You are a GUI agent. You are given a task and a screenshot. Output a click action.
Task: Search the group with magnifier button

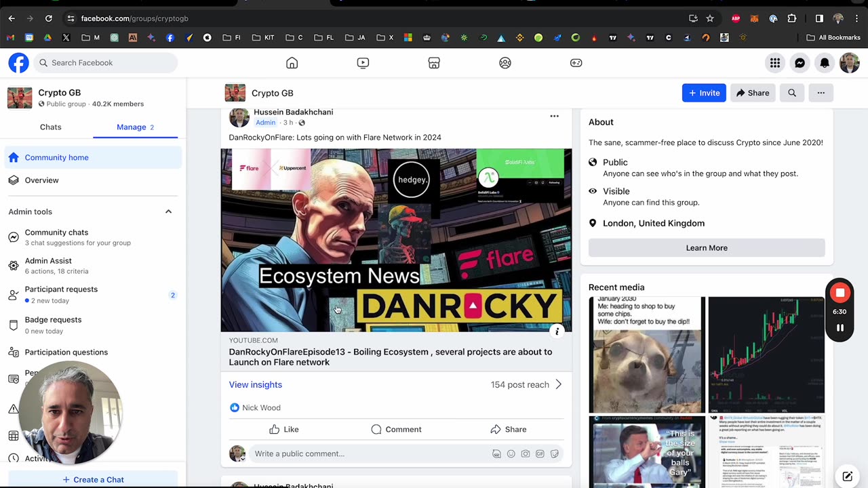tap(791, 93)
